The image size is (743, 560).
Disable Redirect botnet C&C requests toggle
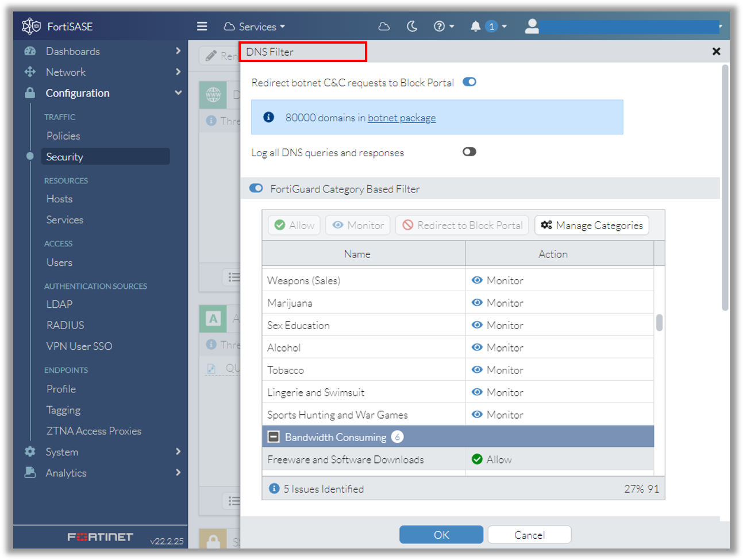469,82
